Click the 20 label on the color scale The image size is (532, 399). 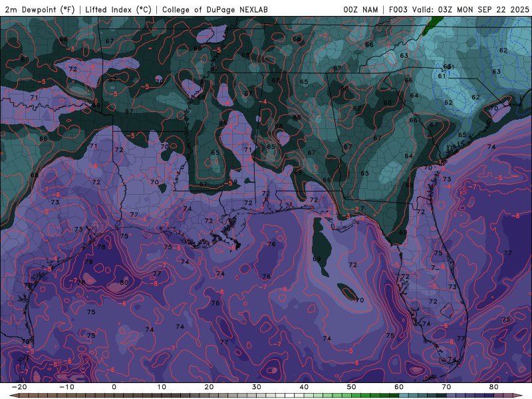(x=209, y=387)
